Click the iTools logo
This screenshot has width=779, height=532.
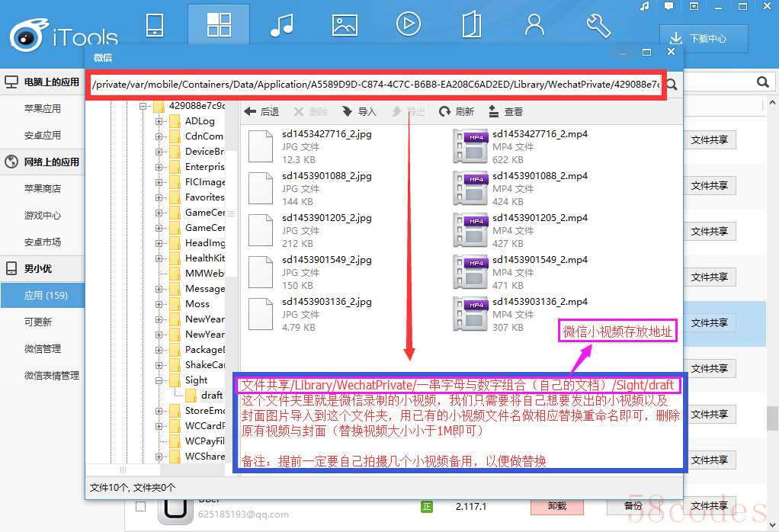click(63, 35)
